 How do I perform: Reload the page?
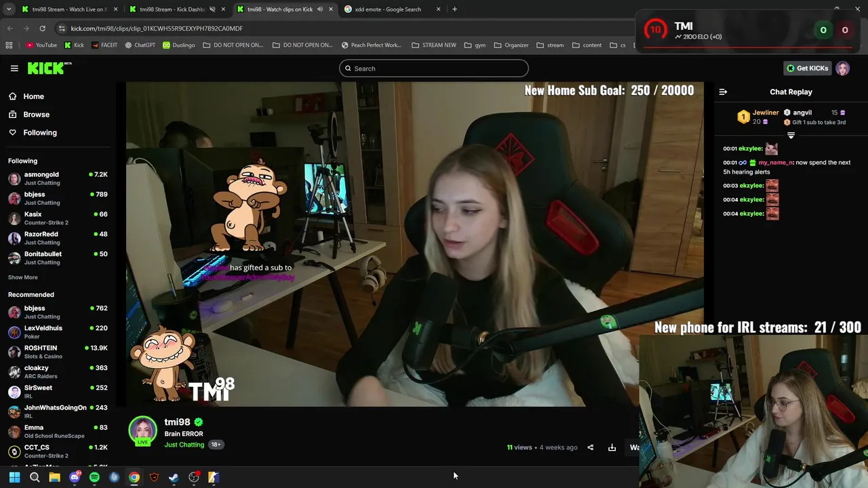click(x=42, y=28)
